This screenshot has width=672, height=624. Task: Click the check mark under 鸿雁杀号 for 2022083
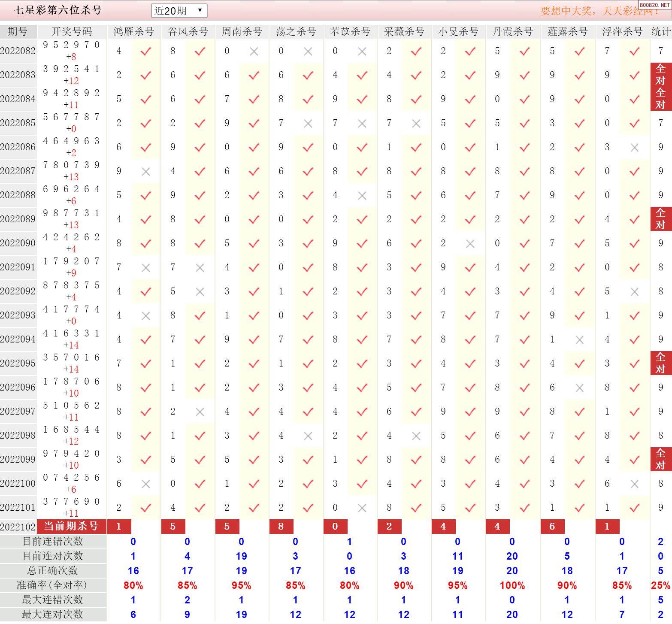click(146, 76)
